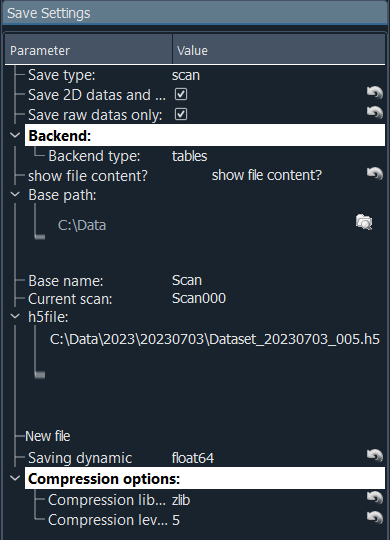Collapse the h5file group

pyautogui.click(x=15, y=316)
